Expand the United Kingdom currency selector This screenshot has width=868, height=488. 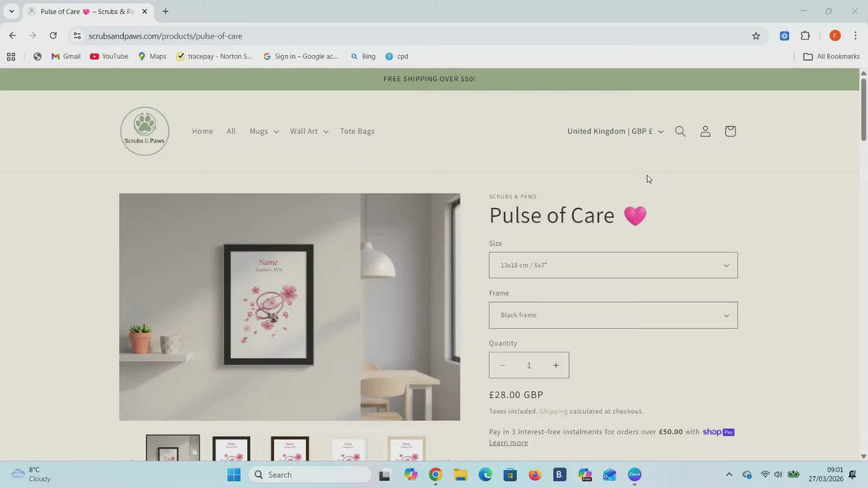(x=615, y=132)
